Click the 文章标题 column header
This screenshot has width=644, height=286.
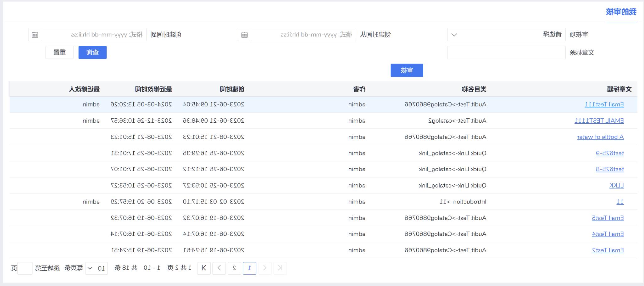point(619,89)
